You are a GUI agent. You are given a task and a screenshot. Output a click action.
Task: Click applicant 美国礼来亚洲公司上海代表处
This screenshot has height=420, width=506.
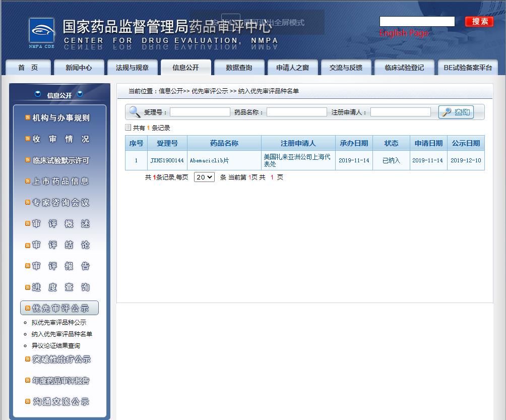(297, 160)
